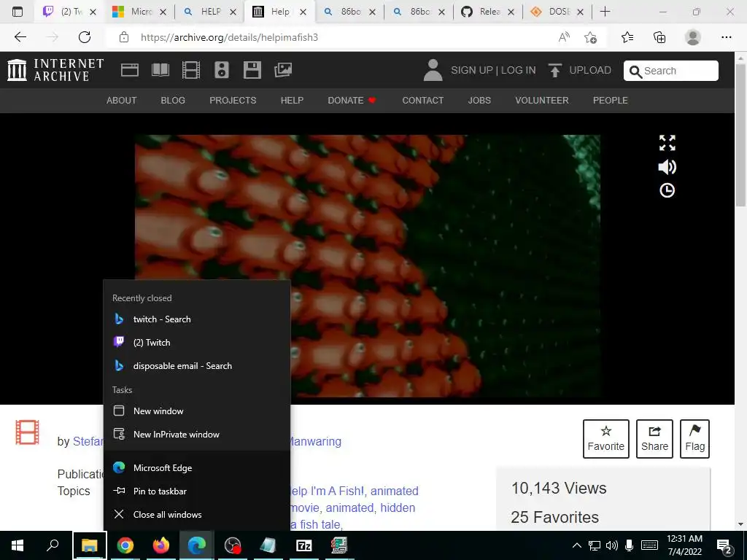Open the Internet Archive web (Wayback) icon

[x=130, y=70]
